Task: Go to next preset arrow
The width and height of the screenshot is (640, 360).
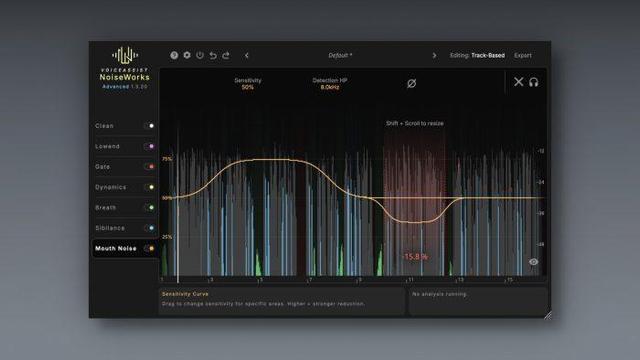Action: pyautogui.click(x=434, y=55)
